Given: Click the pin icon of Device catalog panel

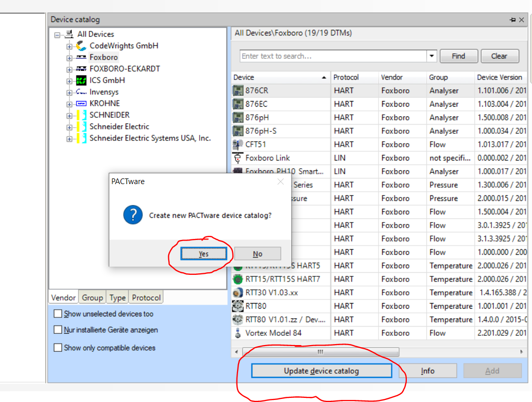Looking at the screenshot, I should (513, 20).
